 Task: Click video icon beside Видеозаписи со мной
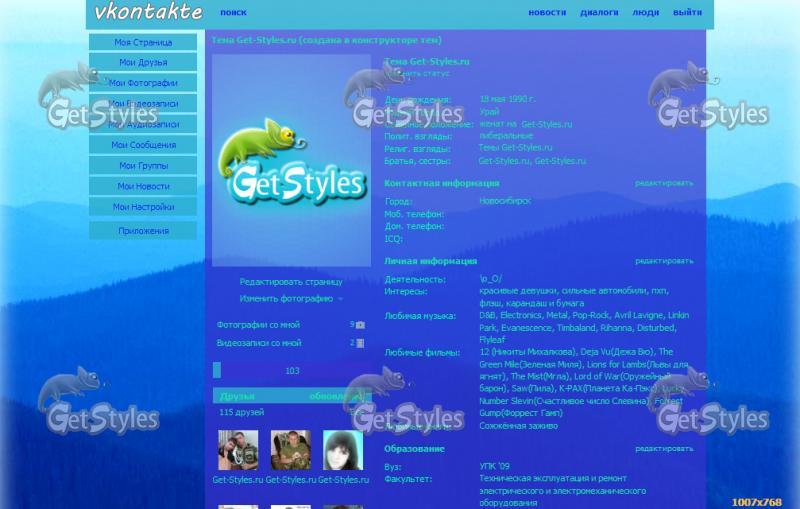[x=360, y=343]
